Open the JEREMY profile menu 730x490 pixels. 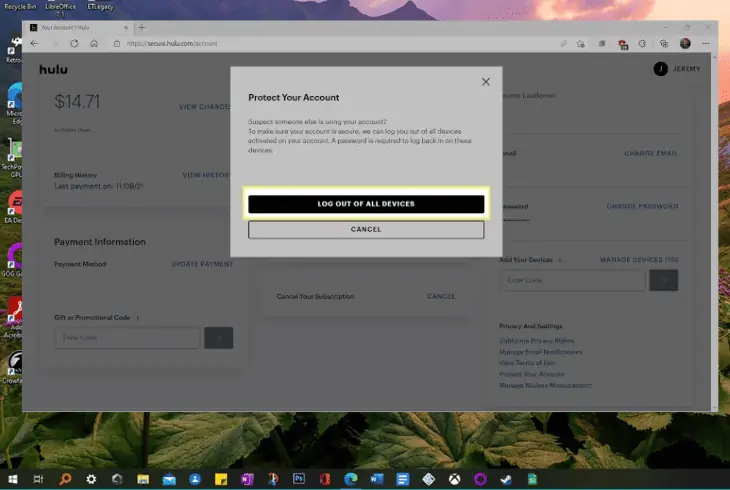676,69
